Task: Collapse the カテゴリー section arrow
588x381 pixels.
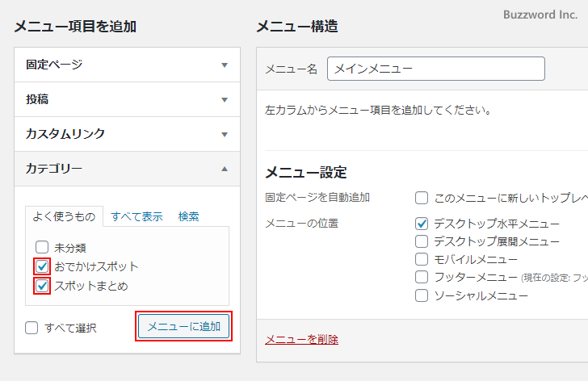Action: pyautogui.click(x=225, y=169)
